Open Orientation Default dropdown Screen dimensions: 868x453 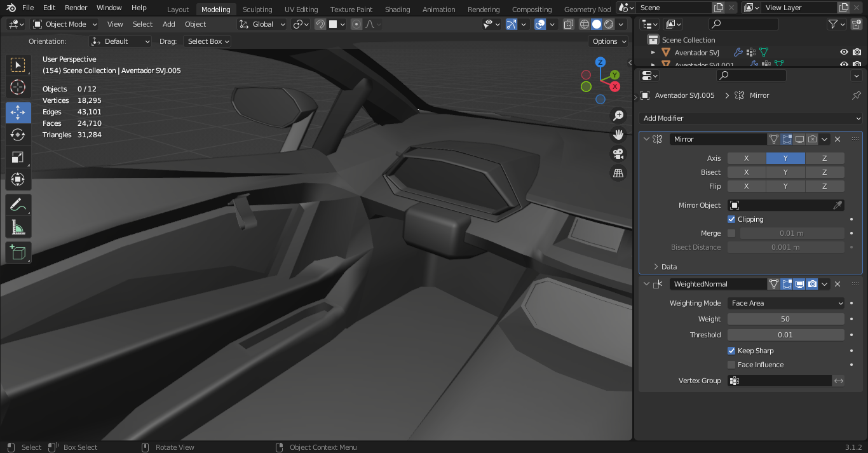click(x=121, y=41)
